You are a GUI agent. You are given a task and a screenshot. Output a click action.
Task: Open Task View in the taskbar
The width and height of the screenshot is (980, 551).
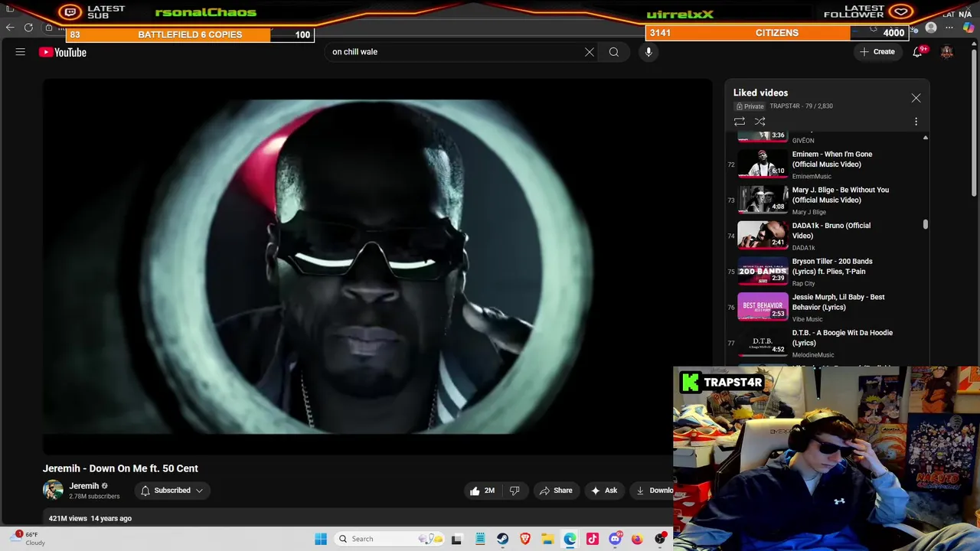tap(457, 539)
